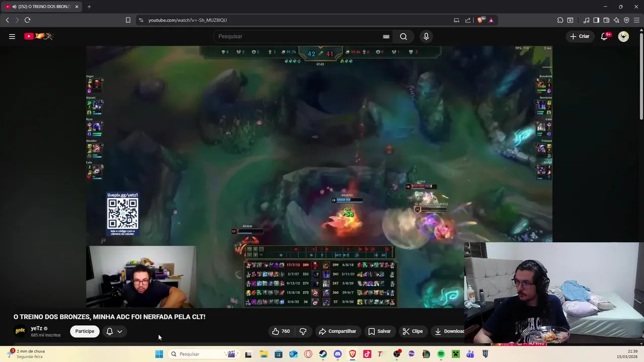Open a new browser tab
The image size is (644, 362).
89,7
